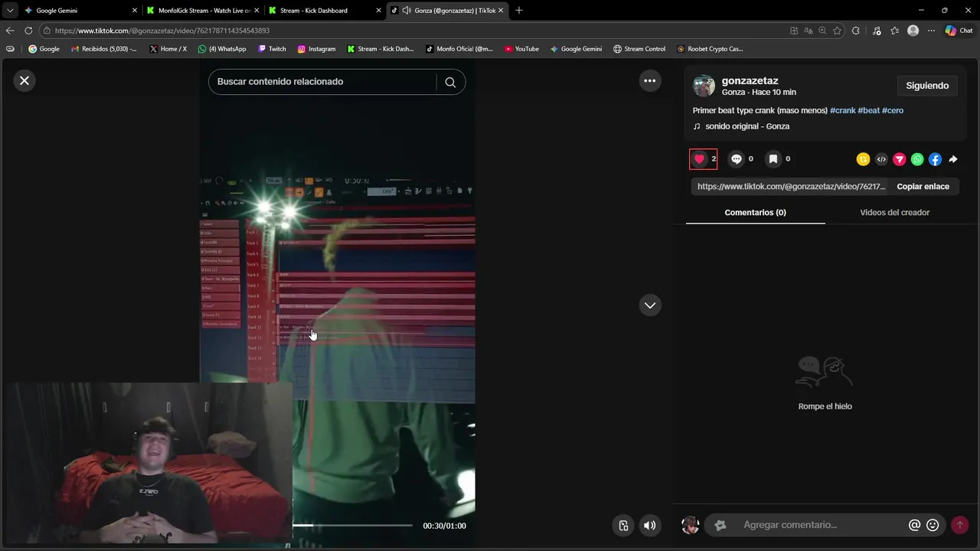Screen dimensions: 980x551
Task: Click the search magnifier icon in TikTok
Action: 450,82
